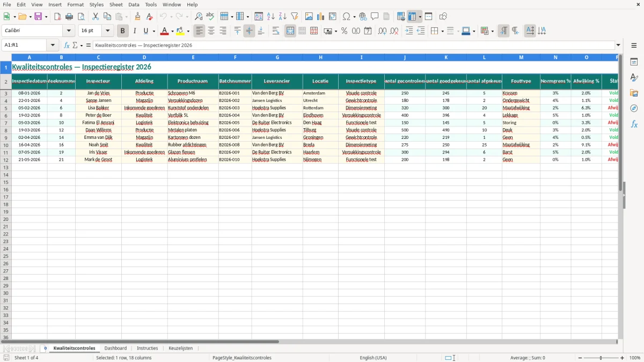Enable AutoFilter
The width and height of the screenshot is (644, 362).
pyautogui.click(x=294, y=17)
